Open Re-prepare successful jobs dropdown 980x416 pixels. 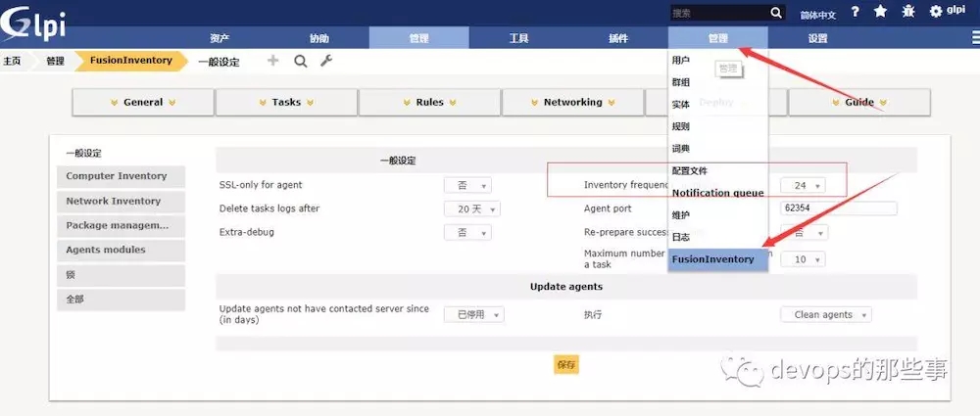pos(804,232)
